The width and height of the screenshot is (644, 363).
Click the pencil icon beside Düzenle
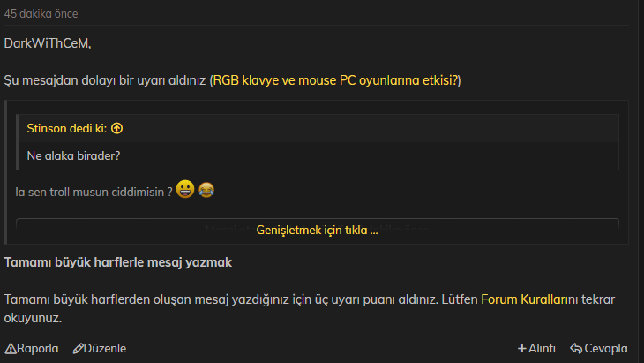pyautogui.click(x=78, y=349)
